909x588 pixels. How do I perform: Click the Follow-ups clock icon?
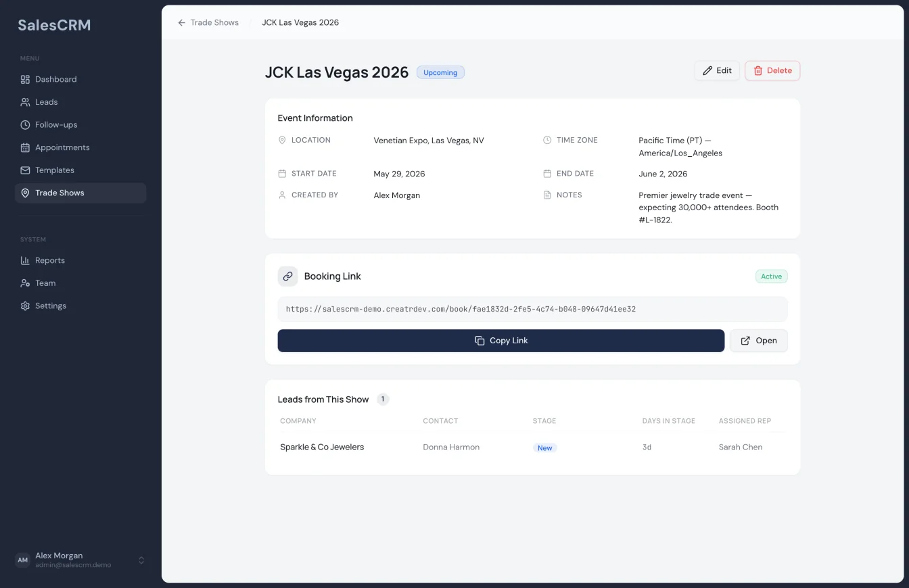pos(25,124)
